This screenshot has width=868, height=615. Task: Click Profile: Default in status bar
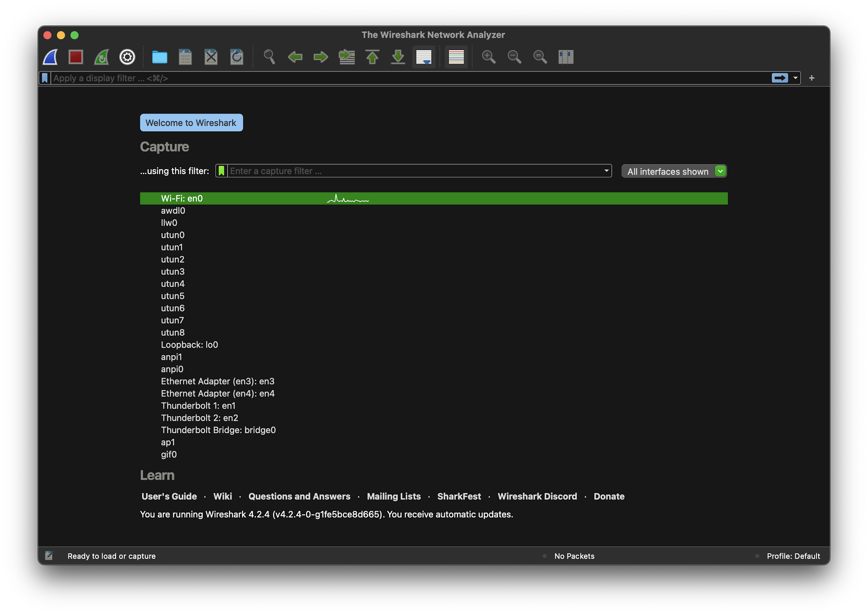tap(793, 556)
